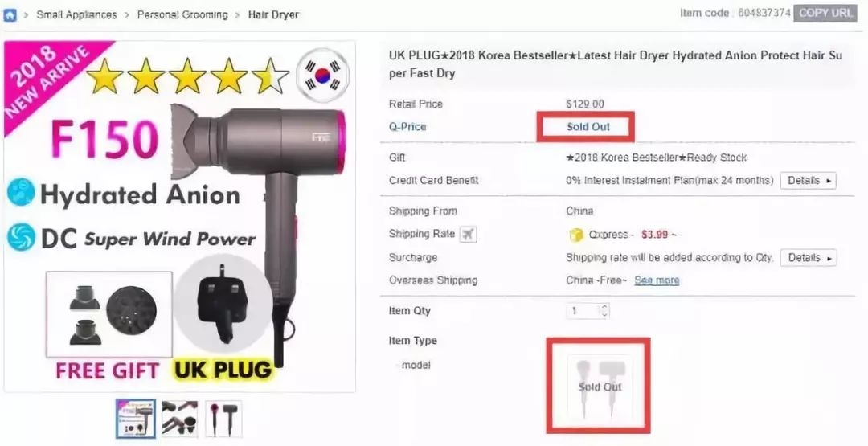Click the Korean flag badge on image
The height and width of the screenshot is (446, 868).
pos(322,76)
